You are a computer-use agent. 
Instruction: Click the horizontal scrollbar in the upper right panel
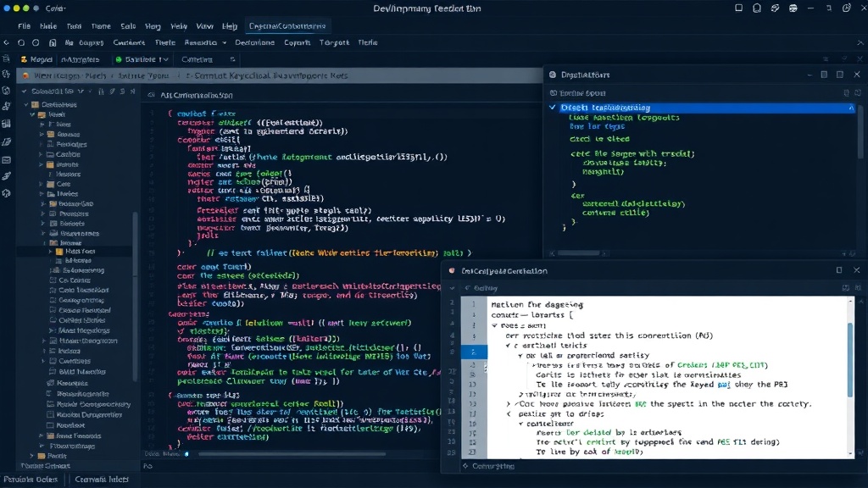(x=578, y=252)
